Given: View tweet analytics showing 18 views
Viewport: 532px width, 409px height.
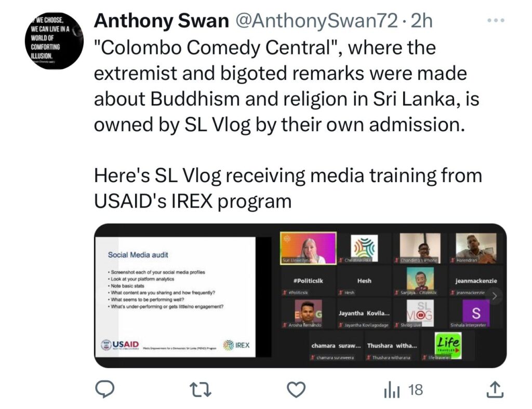Looking at the screenshot, I should click(403, 390).
